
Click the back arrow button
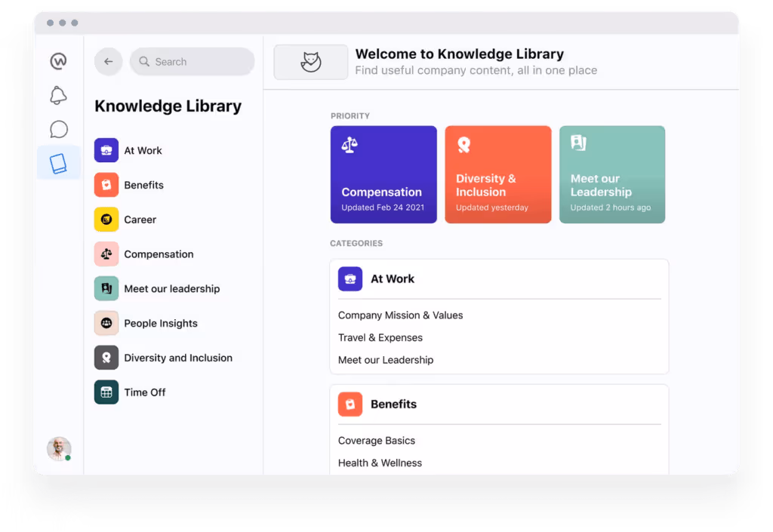click(108, 61)
